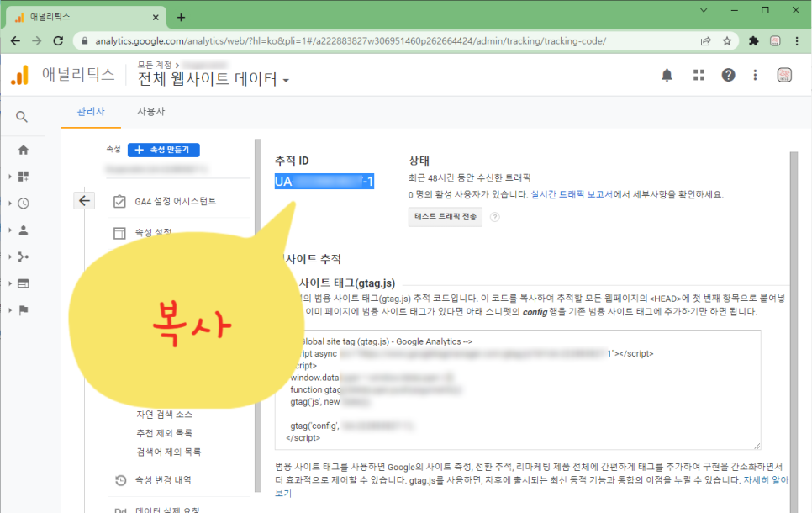Image resolution: width=812 pixels, height=513 pixels.
Task: Click the Analytics logo
Action: coord(19,76)
